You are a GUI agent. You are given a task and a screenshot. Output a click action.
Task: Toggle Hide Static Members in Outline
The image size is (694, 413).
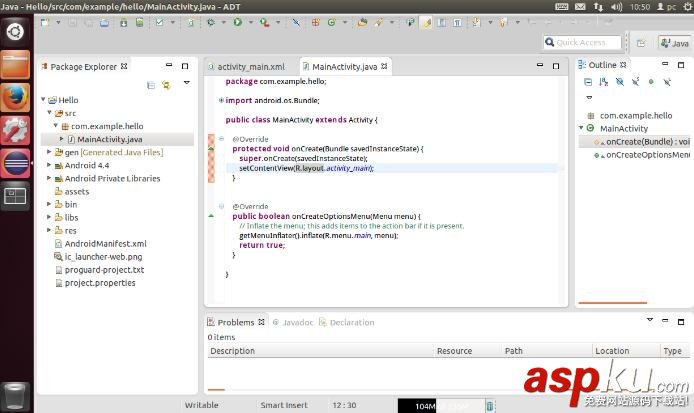click(x=636, y=82)
